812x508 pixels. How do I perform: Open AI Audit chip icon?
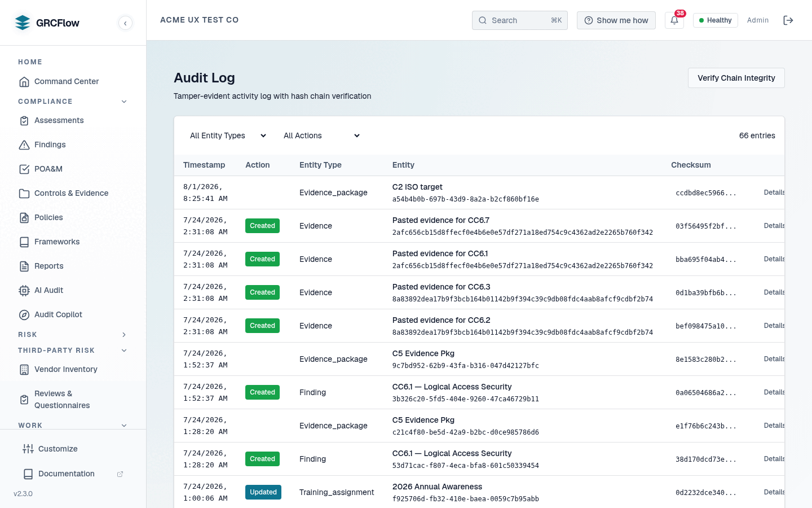(x=24, y=290)
